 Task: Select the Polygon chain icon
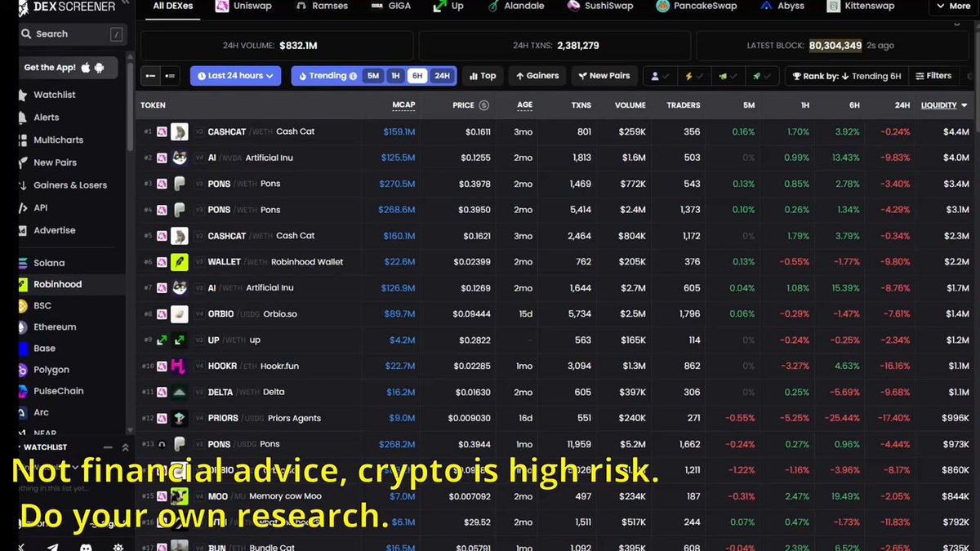pyautogui.click(x=24, y=370)
